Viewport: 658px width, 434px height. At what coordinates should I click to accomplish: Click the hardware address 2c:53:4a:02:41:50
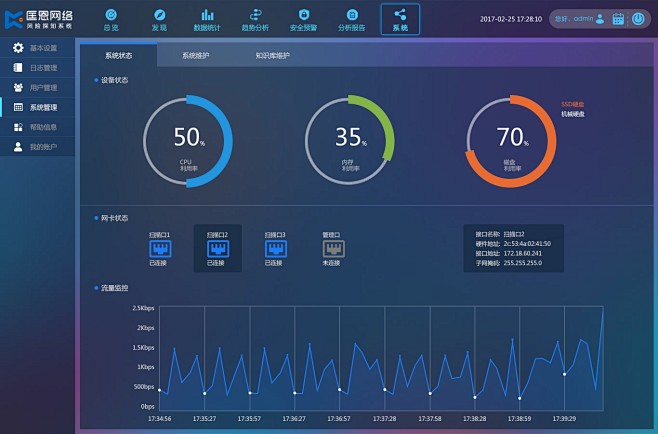(x=527, y=243)
